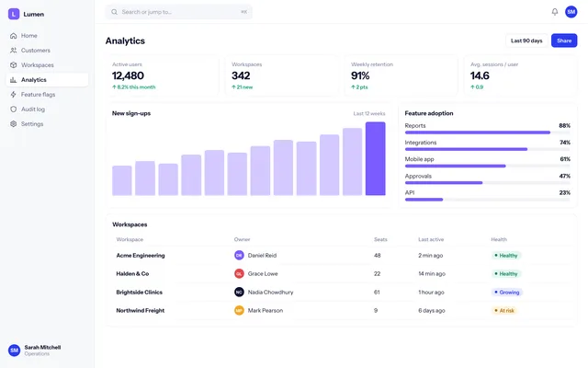
Task: Click Nadia Chowdhury's avatar
Action: click(239, 293)
